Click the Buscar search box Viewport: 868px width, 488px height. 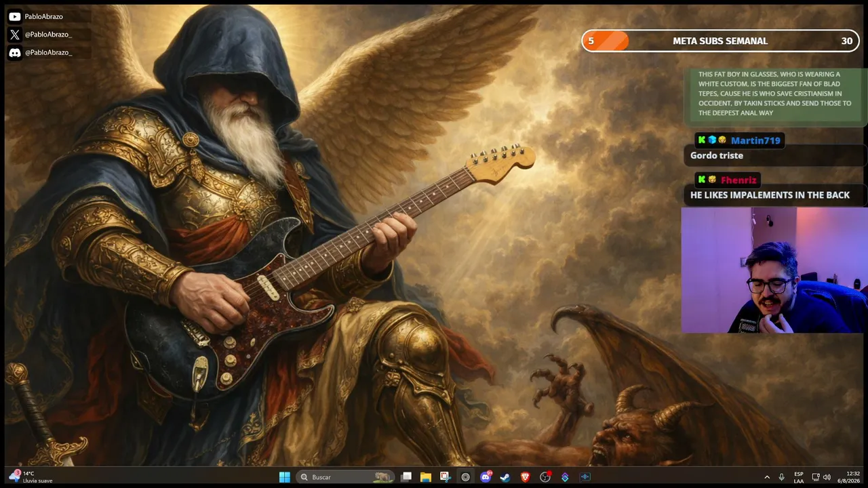346,477
